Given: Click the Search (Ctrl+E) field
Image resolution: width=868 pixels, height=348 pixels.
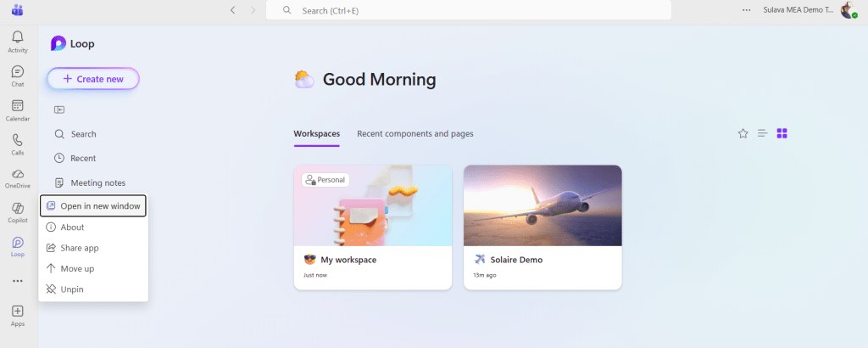Looking at the screenshot, I should point(469,10).
